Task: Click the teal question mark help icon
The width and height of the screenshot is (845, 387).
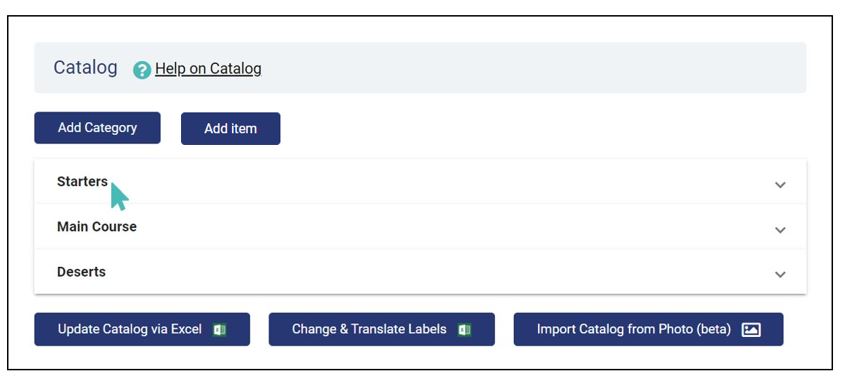Action: [142, 70]
